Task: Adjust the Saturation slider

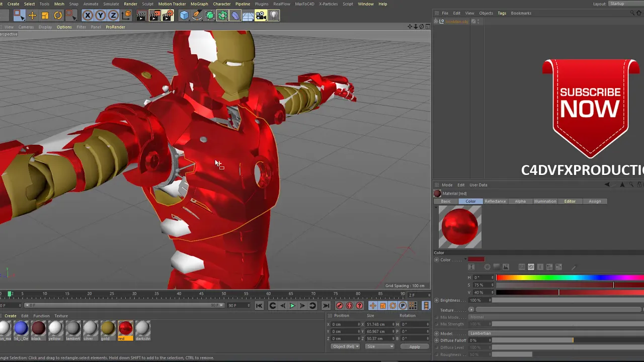Action: click(570, 285)
